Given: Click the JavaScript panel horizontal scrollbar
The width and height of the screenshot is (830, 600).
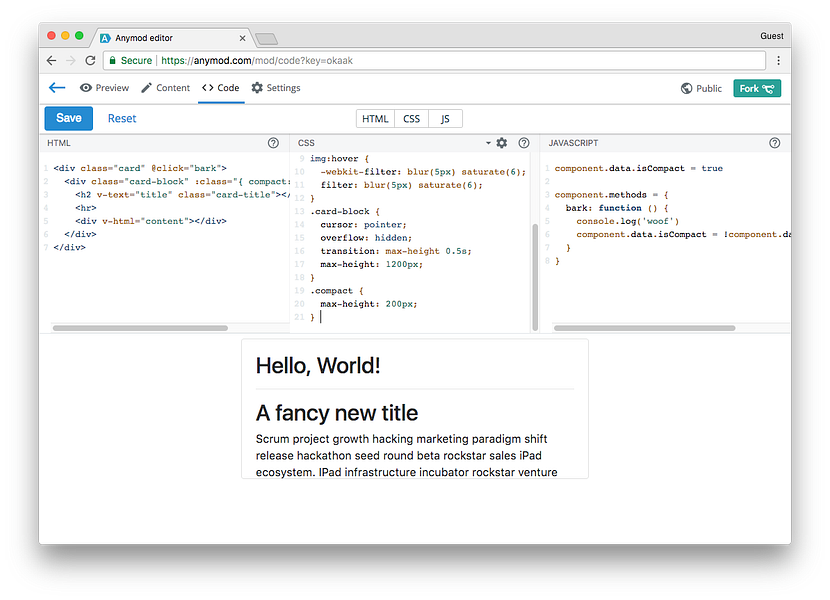Looking at the screenshot, I should pyautogui.click(x=644, y=328).
